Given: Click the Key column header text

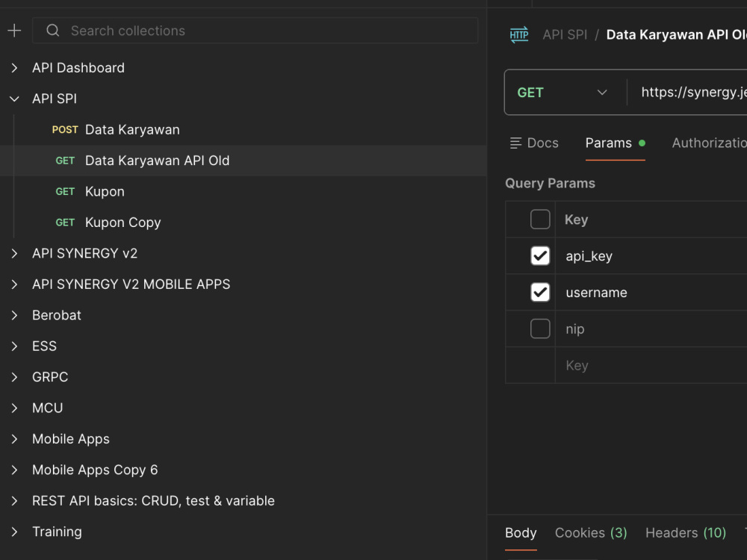Looking at the screenshot, I should 576,220.
